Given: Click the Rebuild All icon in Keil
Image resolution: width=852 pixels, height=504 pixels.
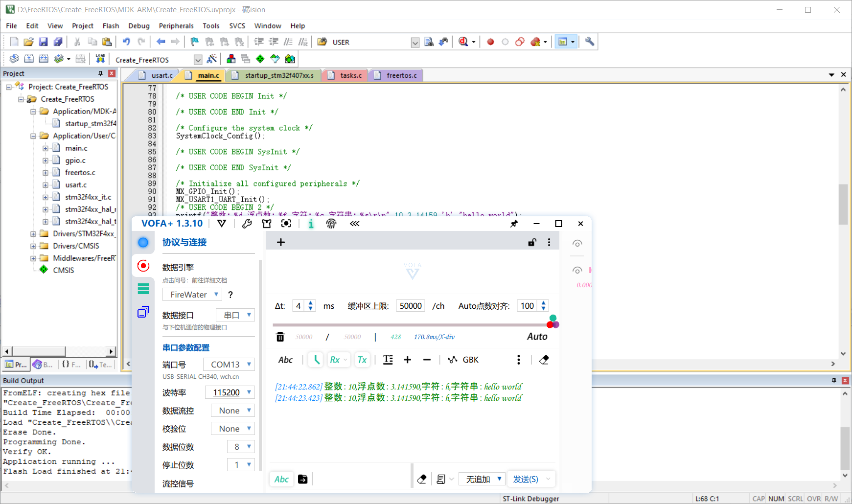Looking at the screenshot, I should click(x=44, y=58).
